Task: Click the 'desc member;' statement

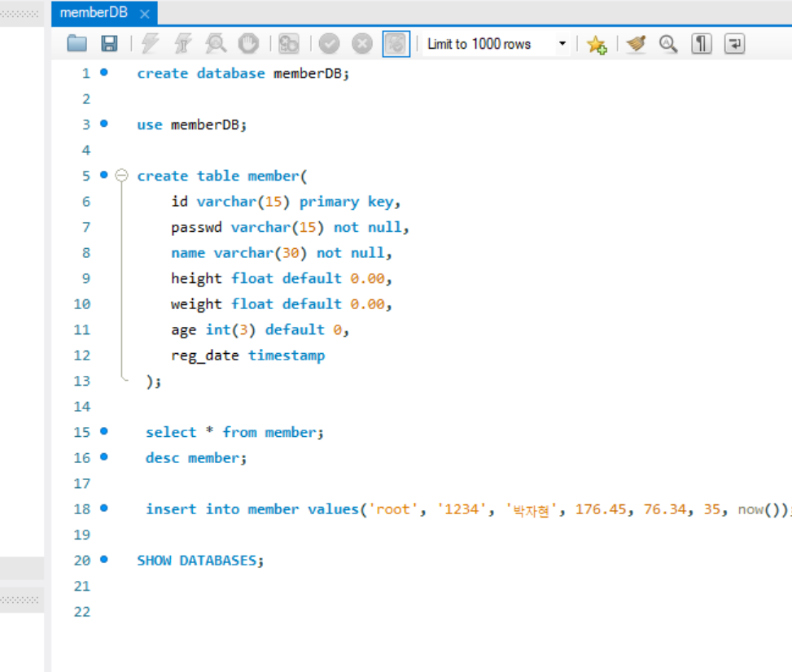Action: point(196,458)
